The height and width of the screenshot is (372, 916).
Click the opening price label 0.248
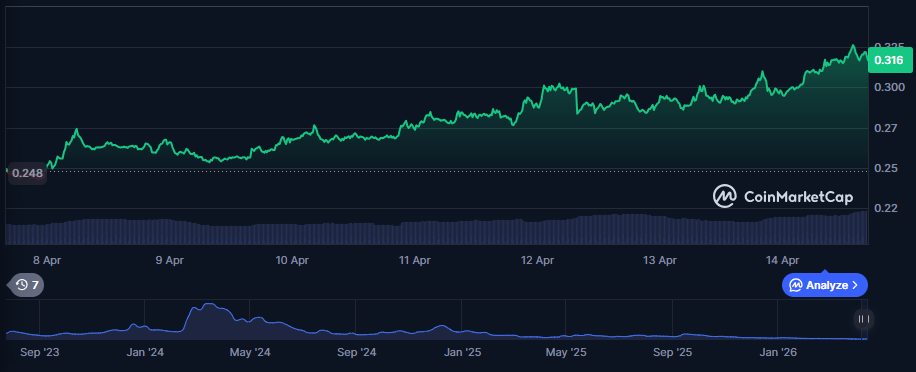pos(27,173)
